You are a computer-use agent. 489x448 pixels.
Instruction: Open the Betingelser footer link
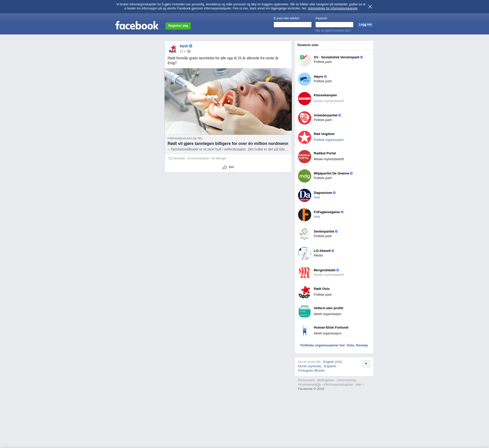(326, 380)
